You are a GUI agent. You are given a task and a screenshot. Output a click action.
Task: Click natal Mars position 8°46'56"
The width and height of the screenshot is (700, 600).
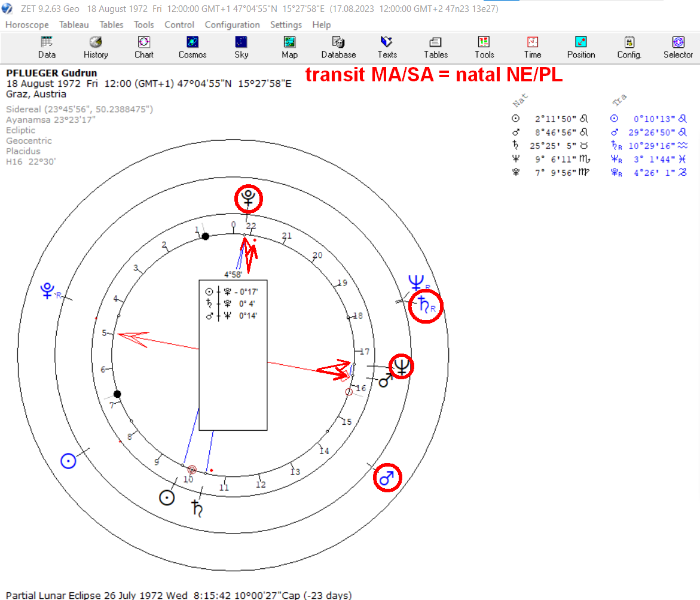(x=555, y=132)
